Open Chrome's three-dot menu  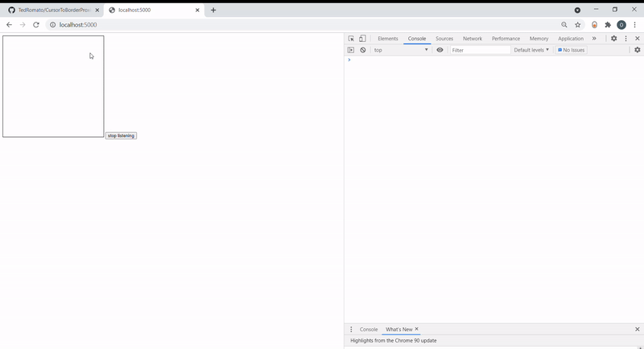pyautogui.click(x=635, y=25)
